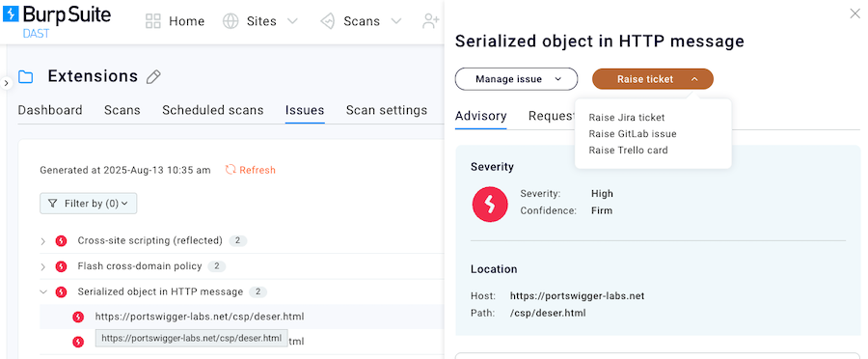Edit Extensions name with pencil icon

pos(153,77)
